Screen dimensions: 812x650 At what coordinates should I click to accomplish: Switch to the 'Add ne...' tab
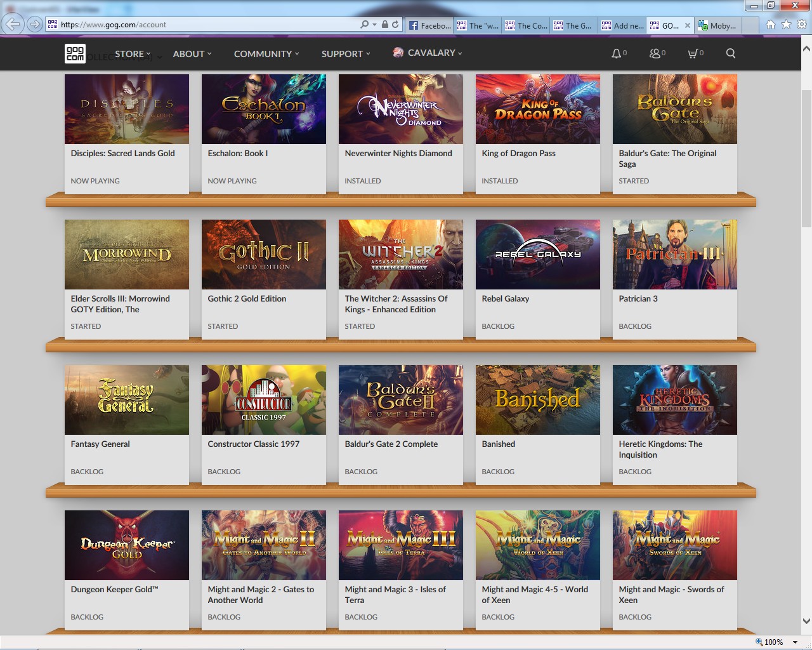[x=622, y=25]
